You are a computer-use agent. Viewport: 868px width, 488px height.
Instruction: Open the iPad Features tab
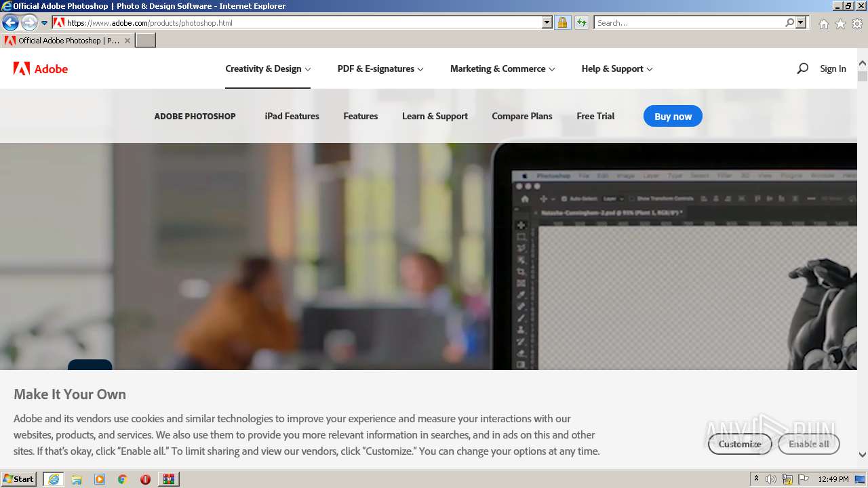(292, 116)
